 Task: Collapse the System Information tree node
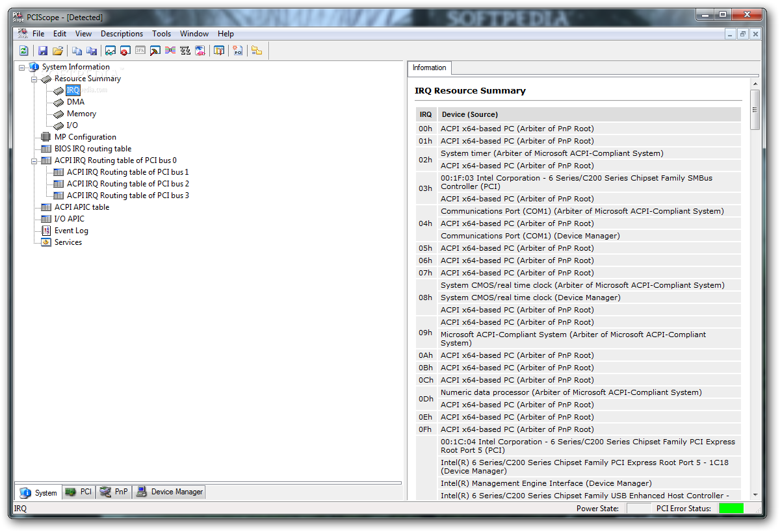click(22, 67)
